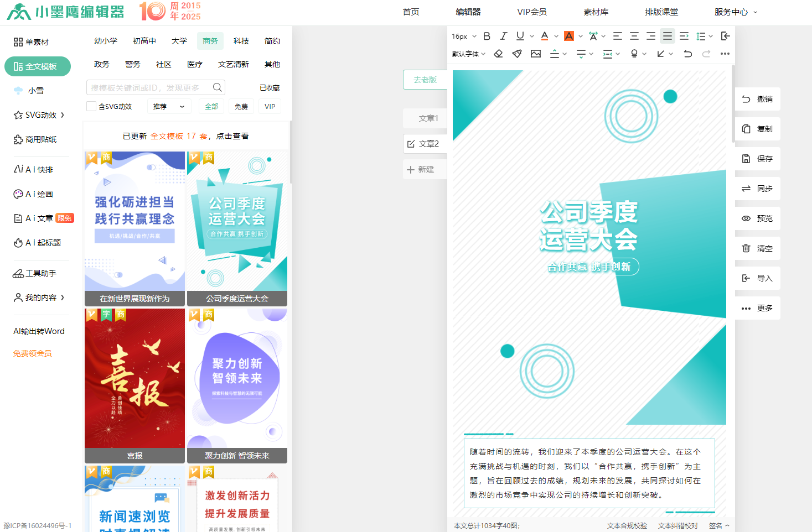
Task: Select the 免费 filter option
Action: pyautogui.click(x=241, y=107)
